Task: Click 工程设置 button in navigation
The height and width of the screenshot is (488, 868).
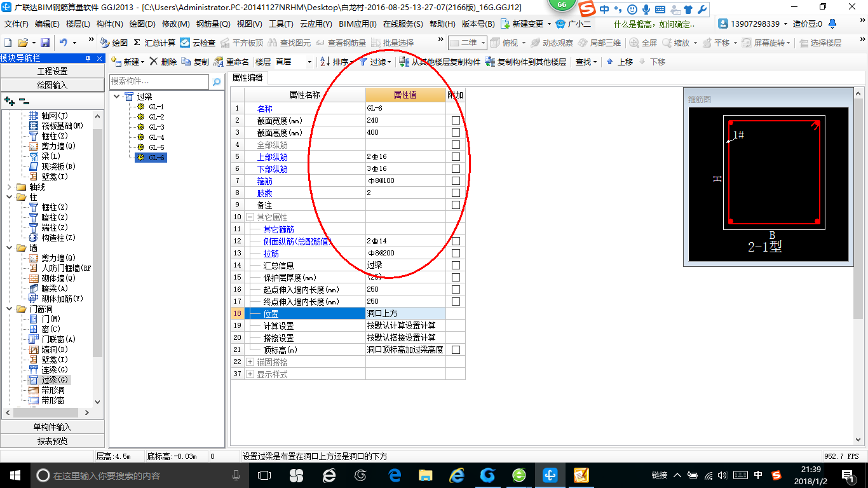Action: 52,71
